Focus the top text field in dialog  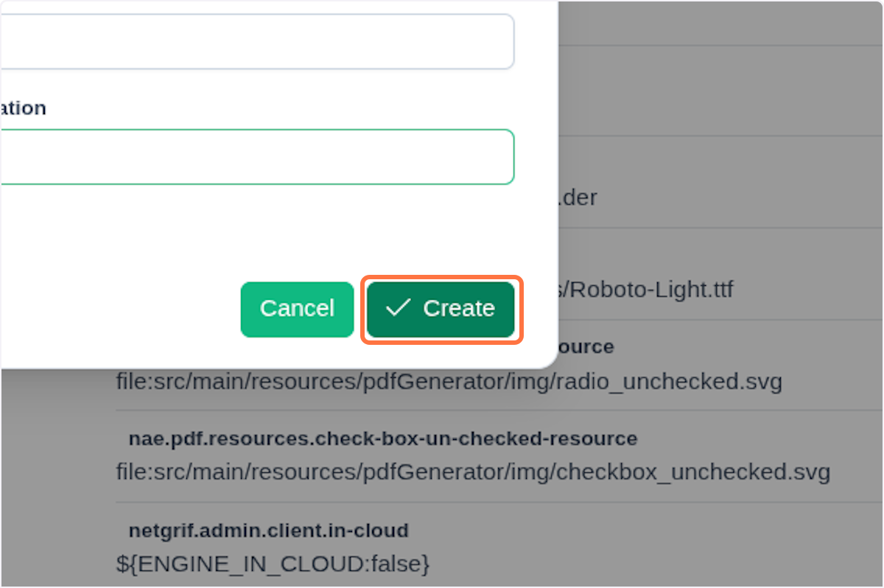(256, 41)
